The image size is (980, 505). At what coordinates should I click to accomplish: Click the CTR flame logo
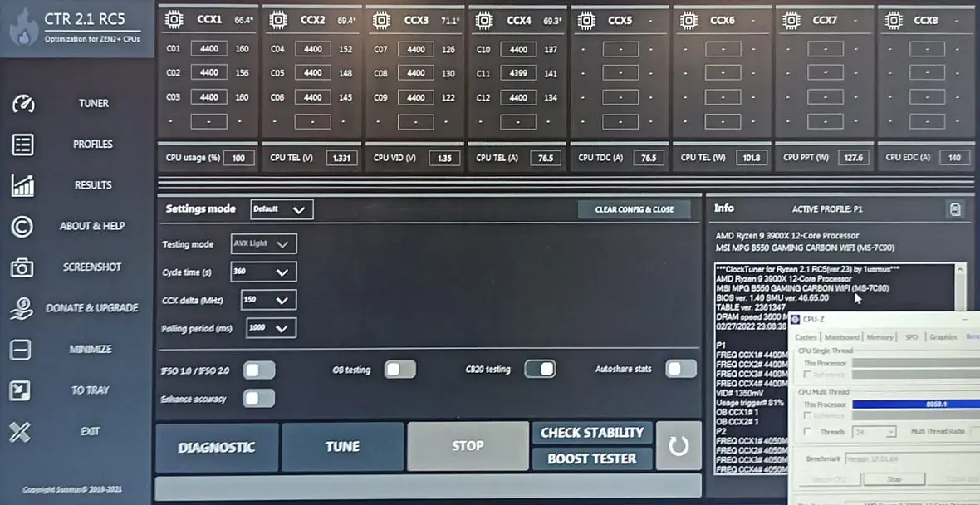coord(23,28)
